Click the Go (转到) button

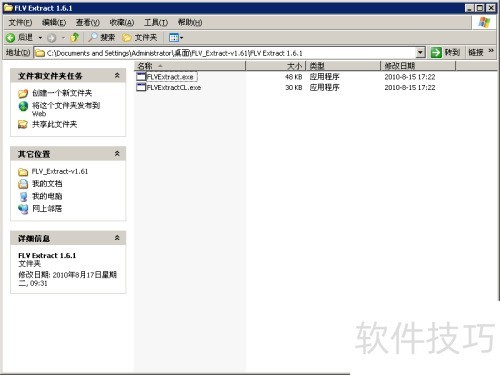tap(445, 52)
